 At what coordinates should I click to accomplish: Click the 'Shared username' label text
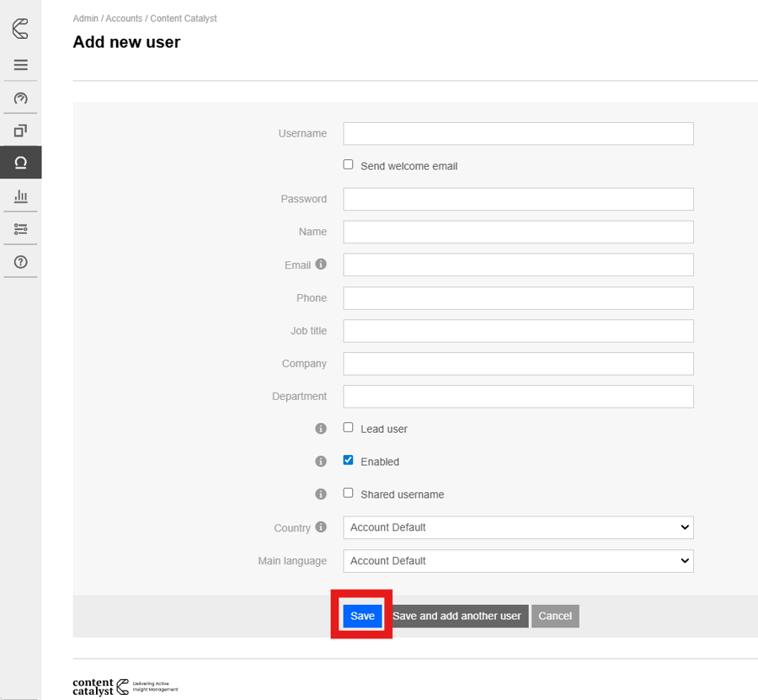[403, 494]
